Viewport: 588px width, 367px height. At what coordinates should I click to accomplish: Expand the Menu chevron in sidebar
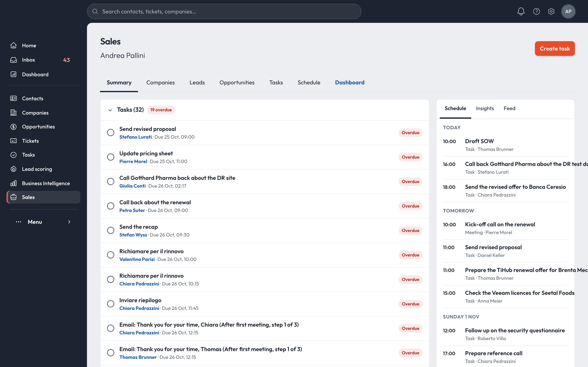(x=69, y=222)
